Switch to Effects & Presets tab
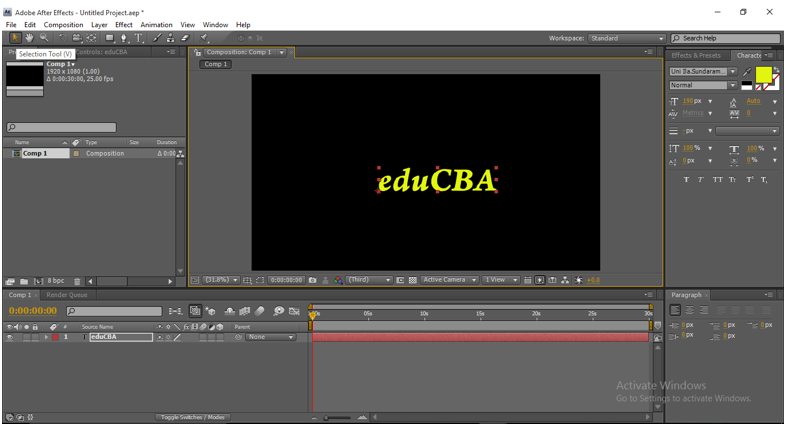The height and width of the screenshot is (424, 785). tap(696, 56)
